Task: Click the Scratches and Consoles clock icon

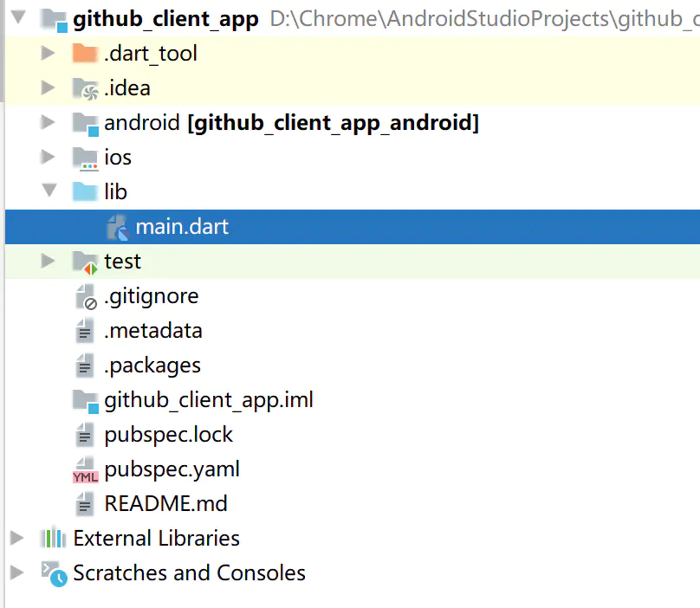Action: tap(54, 573)
